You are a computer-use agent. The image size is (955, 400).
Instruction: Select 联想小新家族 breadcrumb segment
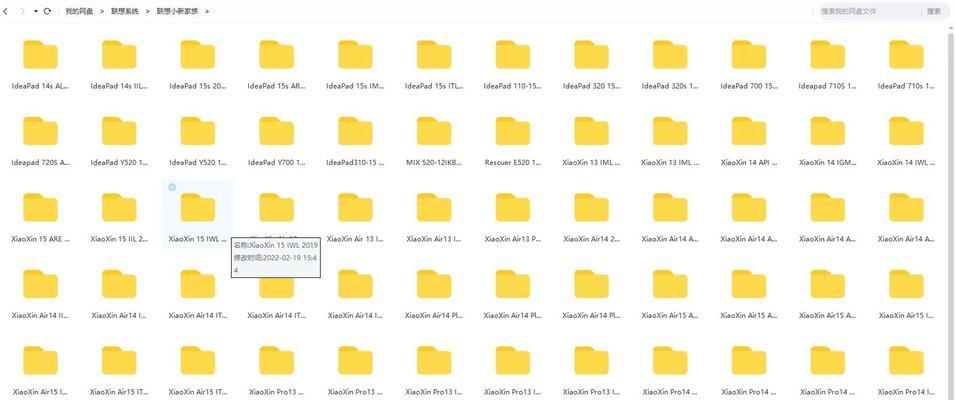tap(177, 12)
